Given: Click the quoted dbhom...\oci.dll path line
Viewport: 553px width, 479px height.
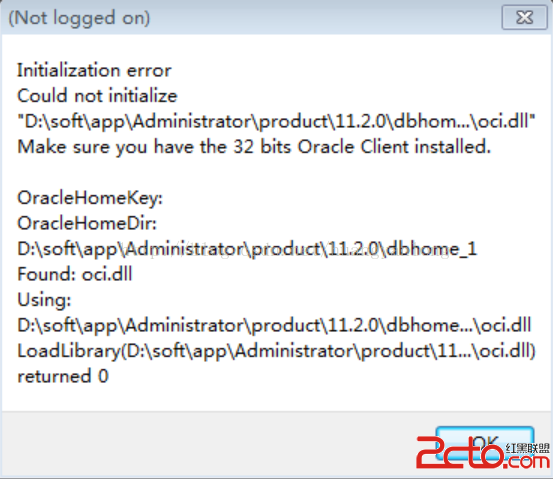Looking at the screenshot, I should pos(276,121).
